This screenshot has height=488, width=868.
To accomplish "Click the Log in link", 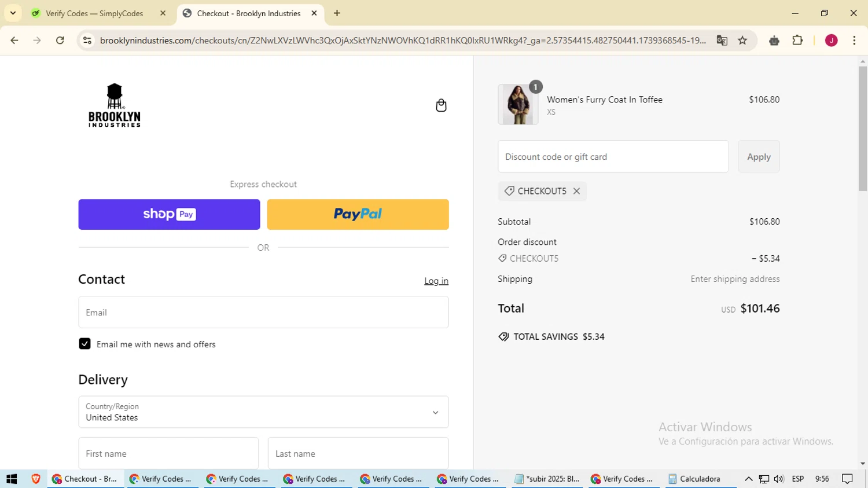I will [x=436, y=281].
